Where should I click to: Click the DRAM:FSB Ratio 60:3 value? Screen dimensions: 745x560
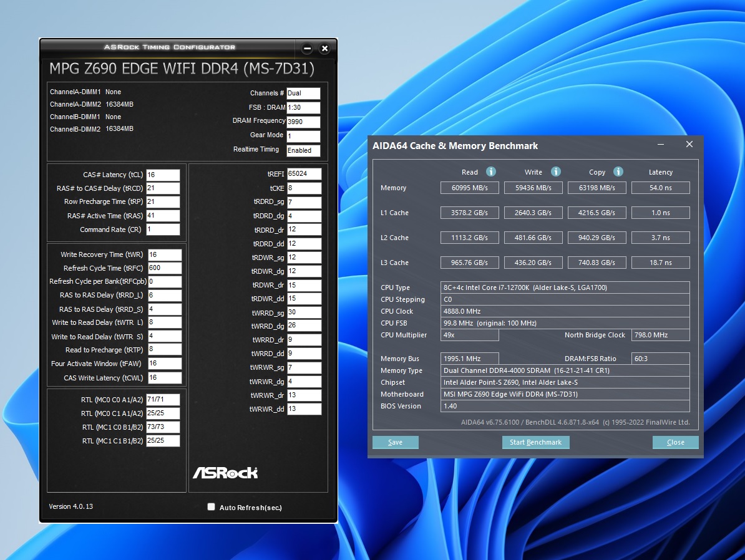[660, 359]
